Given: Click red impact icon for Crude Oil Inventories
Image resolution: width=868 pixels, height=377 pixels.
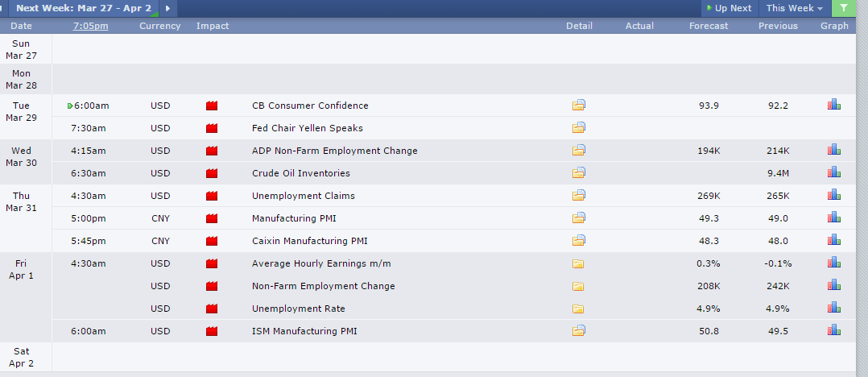Looking at the screenshot, I should [x=213, y=173].
